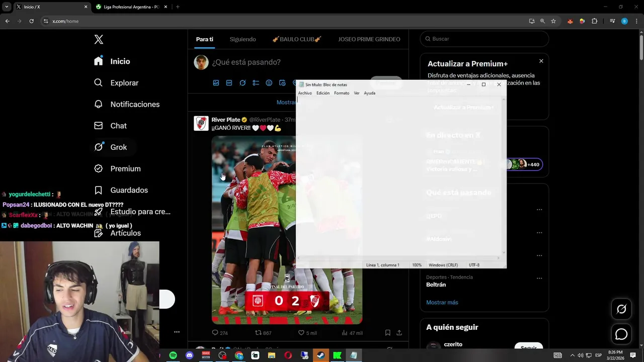Go to Inicio in the X sidebar
This screenshot has width=644, height=362.
(112, 61)
